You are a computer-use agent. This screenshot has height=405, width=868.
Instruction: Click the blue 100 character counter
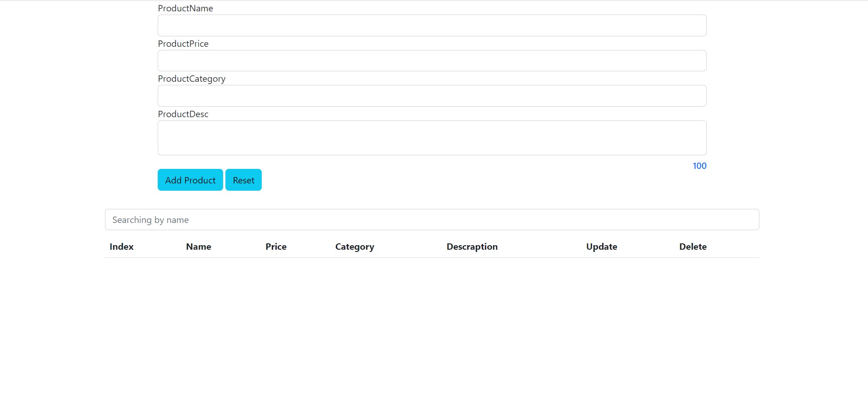coord(699,166)
